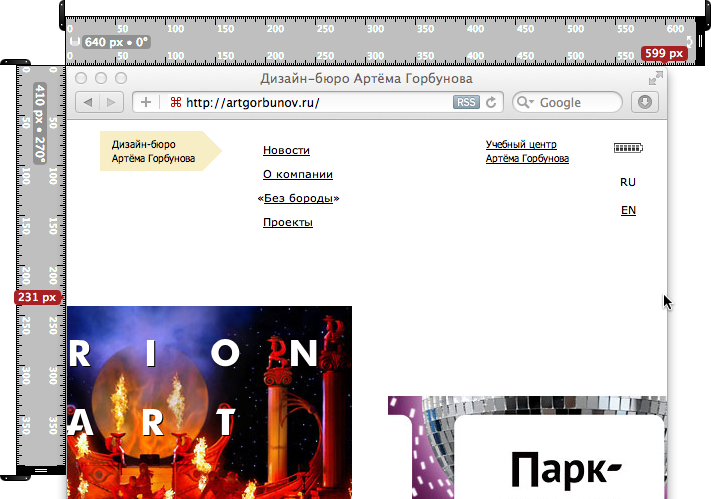Click the battery icon on the webpage

click(628, 148)
